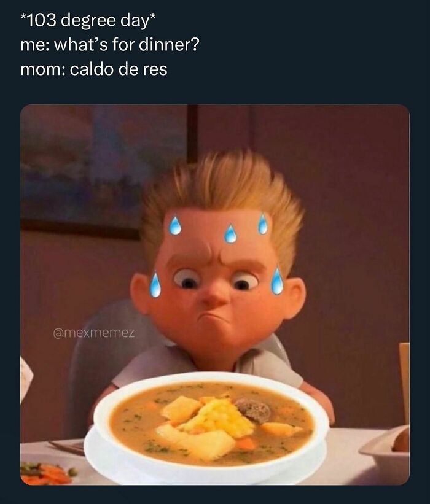Click the sweat drop on the right forehead
This screenshot has height=504, width=430.
tap(263, 223)
